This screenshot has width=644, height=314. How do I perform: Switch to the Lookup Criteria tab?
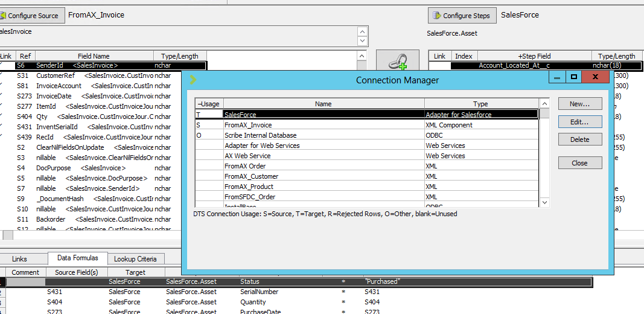135,259
